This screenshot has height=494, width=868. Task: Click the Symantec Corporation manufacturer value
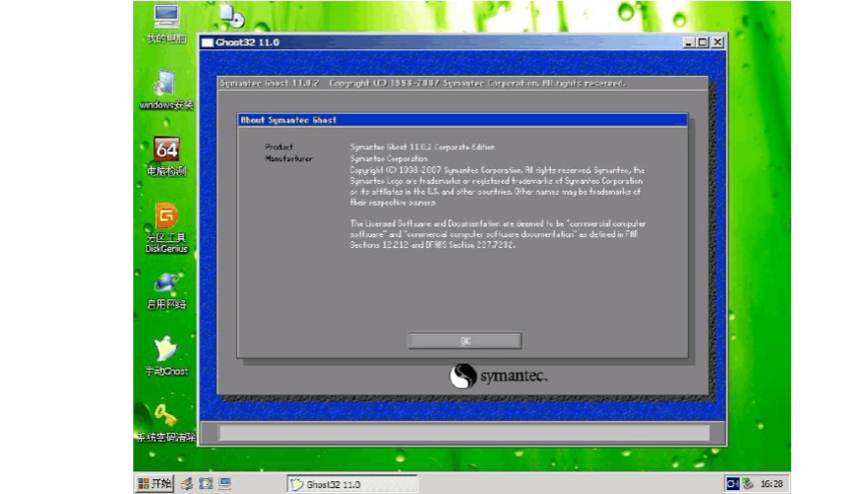pyautogui.click(x=389, y=159)
